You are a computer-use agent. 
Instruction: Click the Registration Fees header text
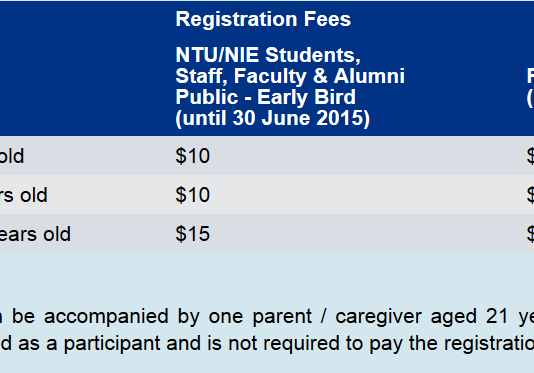pyautogui.click(x=263, y=19)
